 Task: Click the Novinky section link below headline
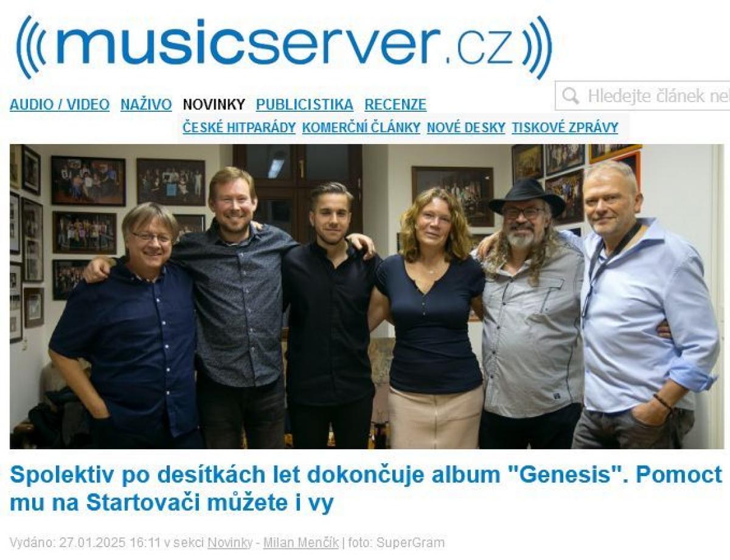tap(229, 542)
